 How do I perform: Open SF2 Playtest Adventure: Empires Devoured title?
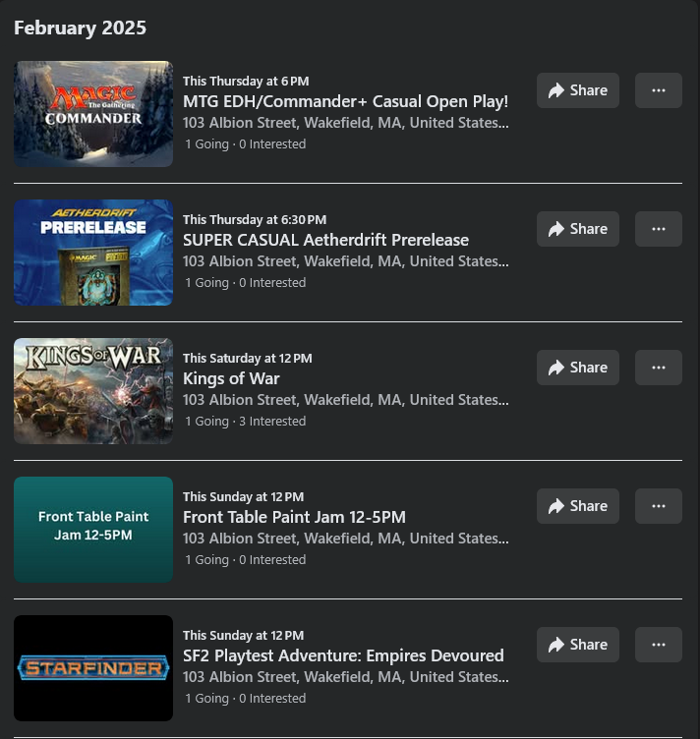[343, 655]
